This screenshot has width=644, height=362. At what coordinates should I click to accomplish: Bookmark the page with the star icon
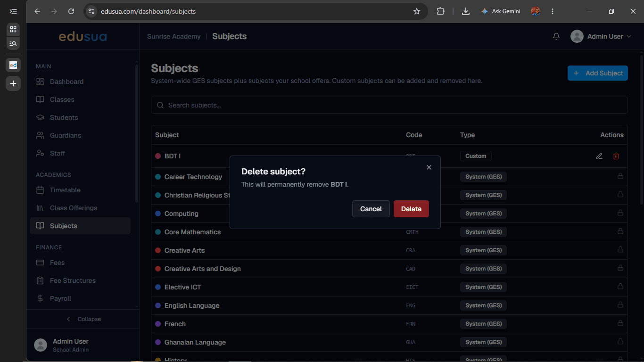(417, 11)
